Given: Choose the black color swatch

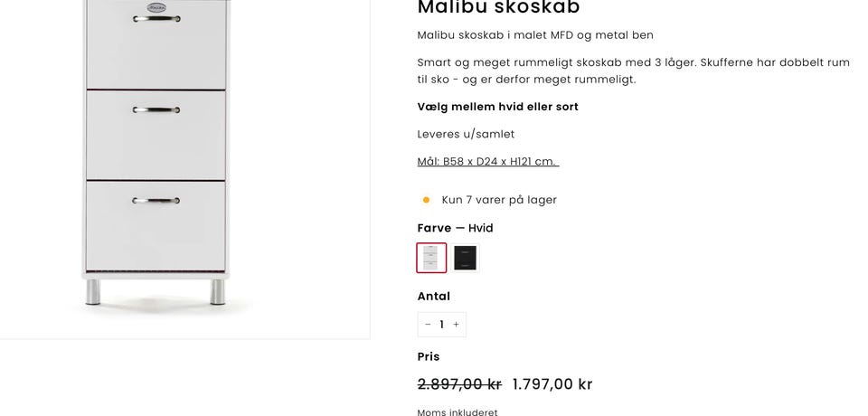Looking at the screenshot, I should point(465,258).
